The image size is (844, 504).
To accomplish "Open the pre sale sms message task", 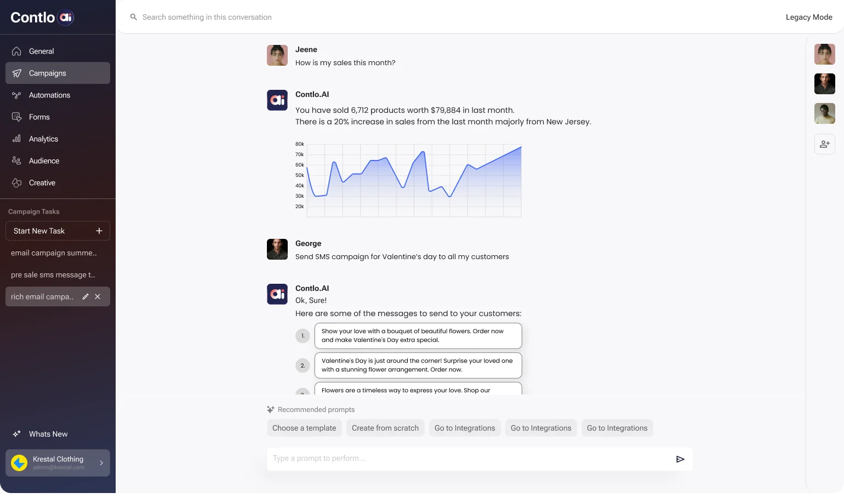I will (53, 274).
